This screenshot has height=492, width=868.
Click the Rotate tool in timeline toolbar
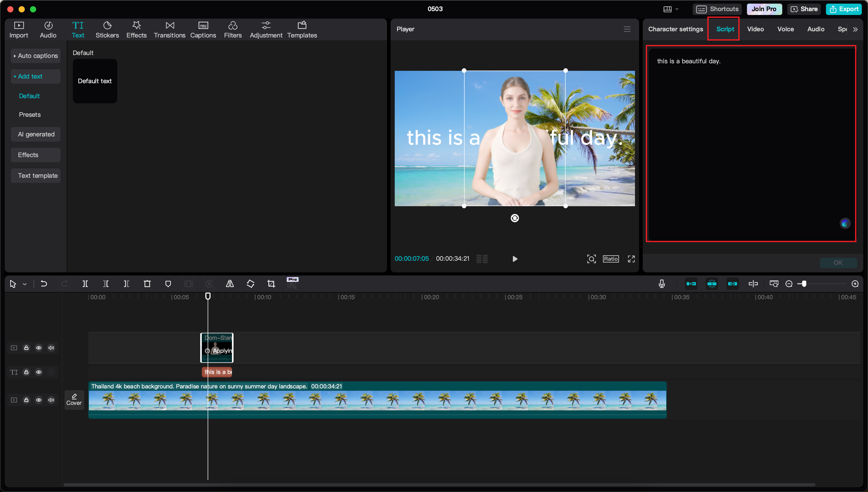251,283
